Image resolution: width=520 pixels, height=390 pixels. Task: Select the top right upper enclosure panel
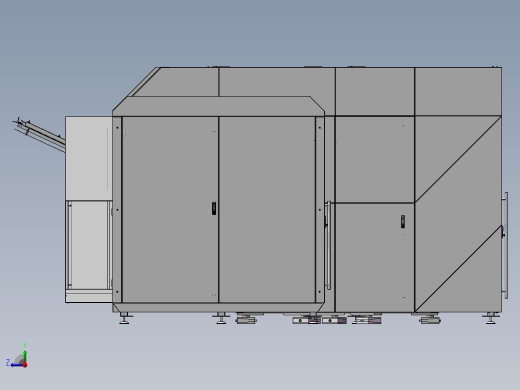(x=458, y=91)
